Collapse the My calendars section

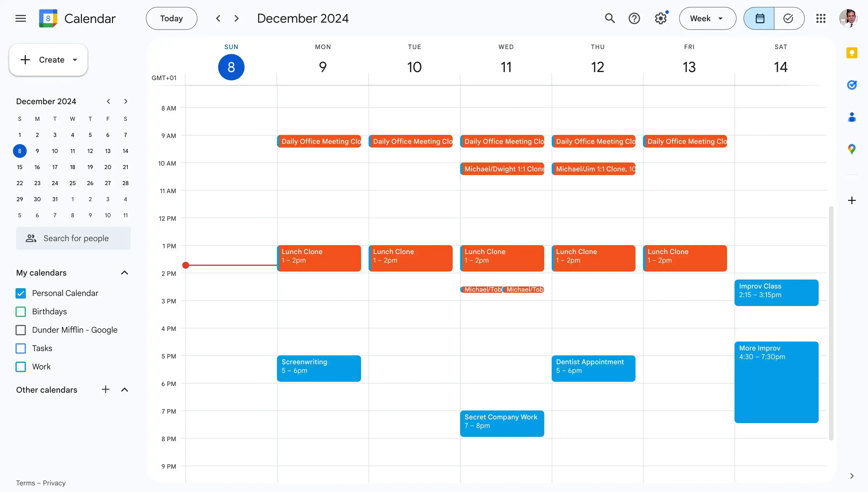click(x=124, y=273)
